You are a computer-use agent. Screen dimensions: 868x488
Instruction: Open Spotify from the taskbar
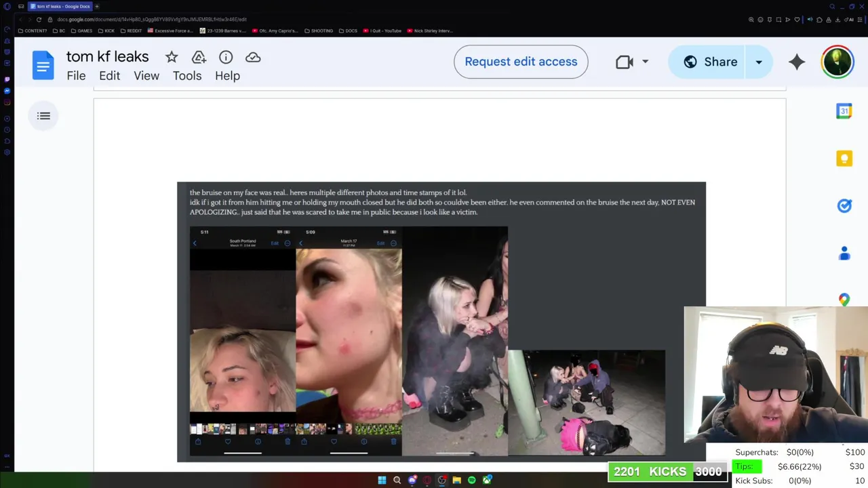coord(472,481)
